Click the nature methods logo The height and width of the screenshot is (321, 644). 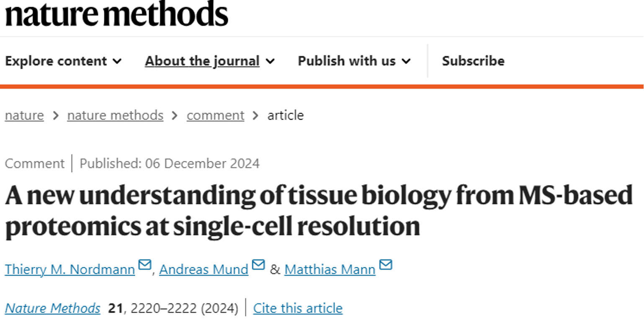point(116,13)
